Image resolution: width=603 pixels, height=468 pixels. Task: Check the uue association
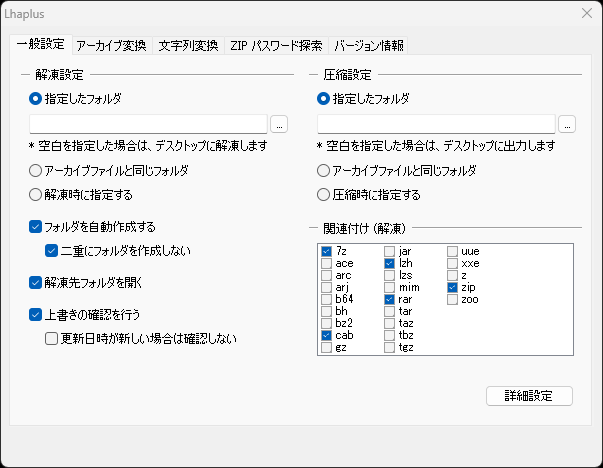453,251
